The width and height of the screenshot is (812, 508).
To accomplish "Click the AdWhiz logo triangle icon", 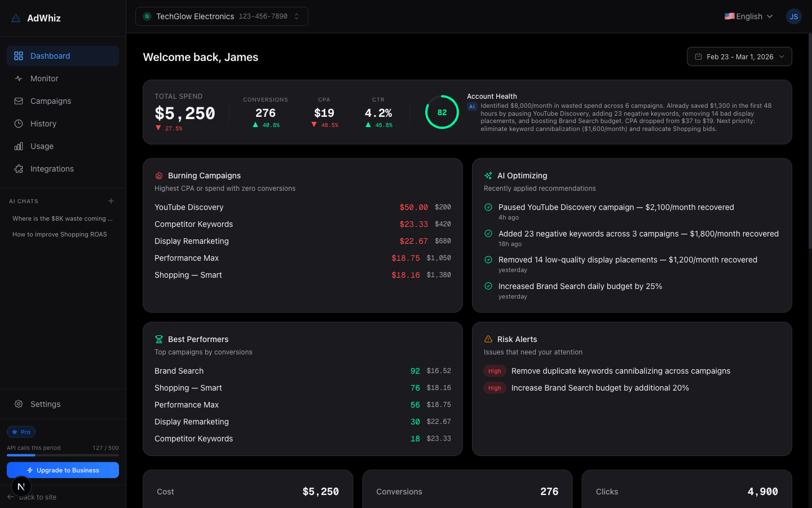I will [16, 18].
